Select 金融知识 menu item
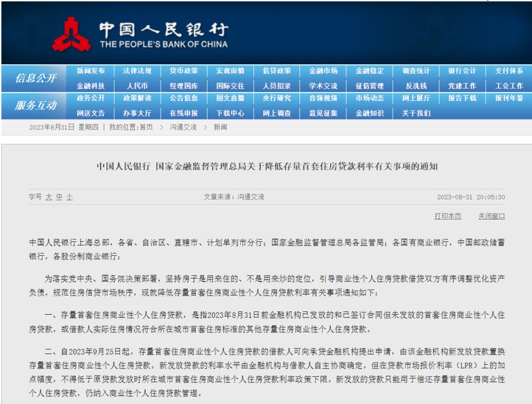This screenshot has height=404, width=532. (x=370, y=113)
